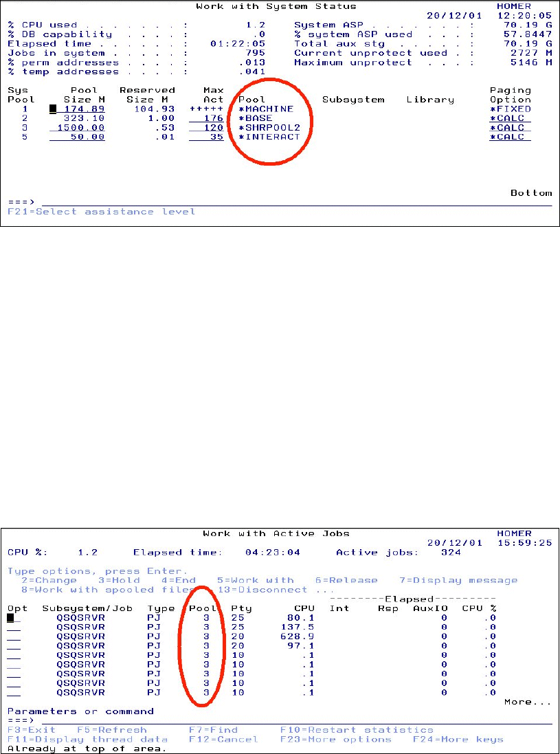Click the More... indicator in Active Jobs
Viewport: 560px width, 754px height.
point(528,702)
